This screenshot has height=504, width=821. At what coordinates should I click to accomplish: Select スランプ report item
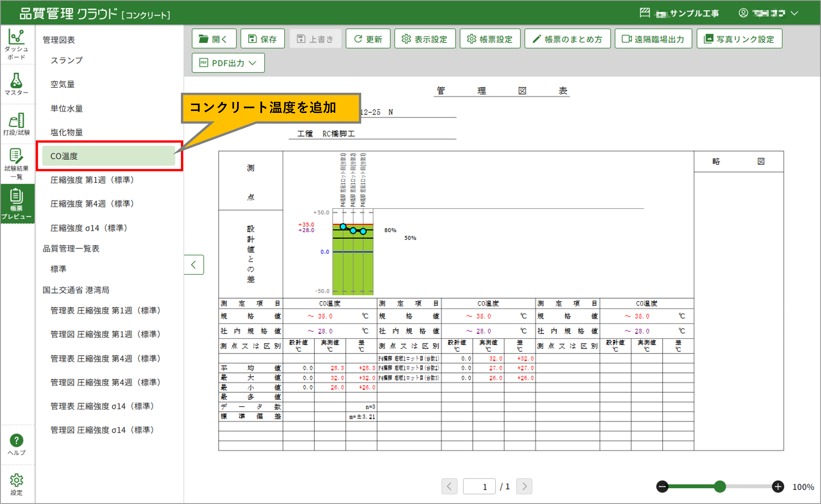tap(67, 60)
